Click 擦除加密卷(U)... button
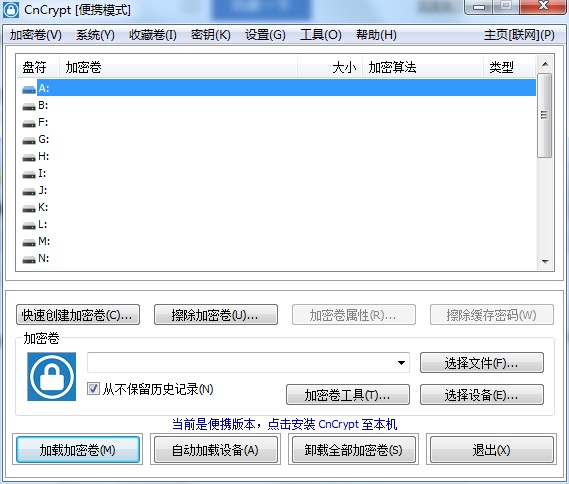Viewport: 569px width, 484px height. click(x=216, y=315)
